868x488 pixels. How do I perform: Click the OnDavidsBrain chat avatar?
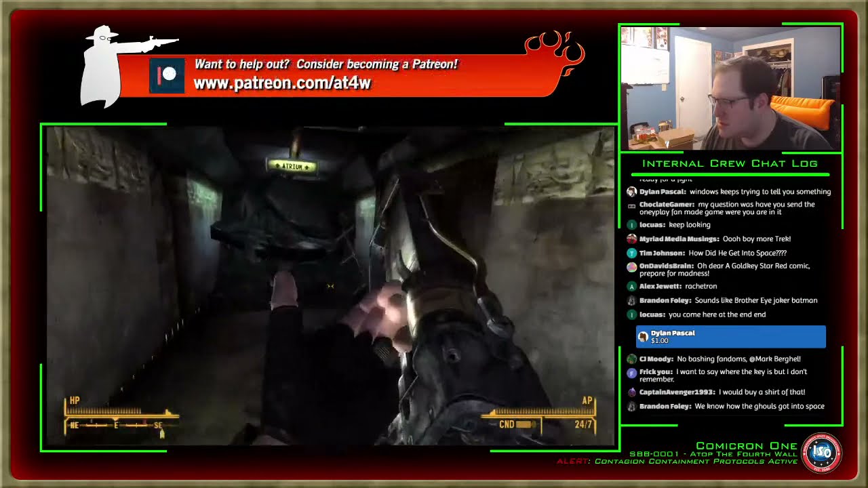pyautogui.click(x=631, y=266)
